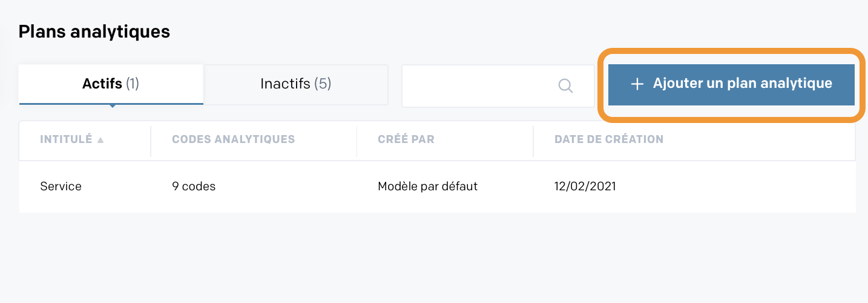
Task: Focus the analytical plans search field
Action: click(498, 86)
